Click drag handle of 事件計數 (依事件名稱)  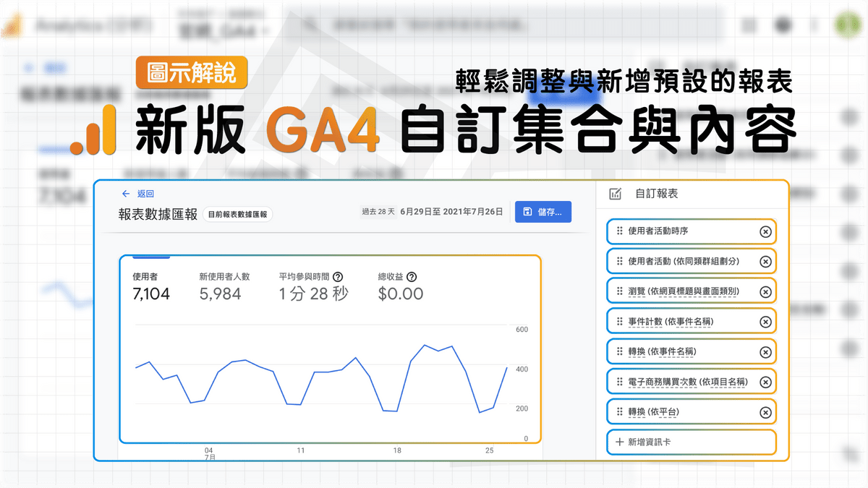pos(619,322)
